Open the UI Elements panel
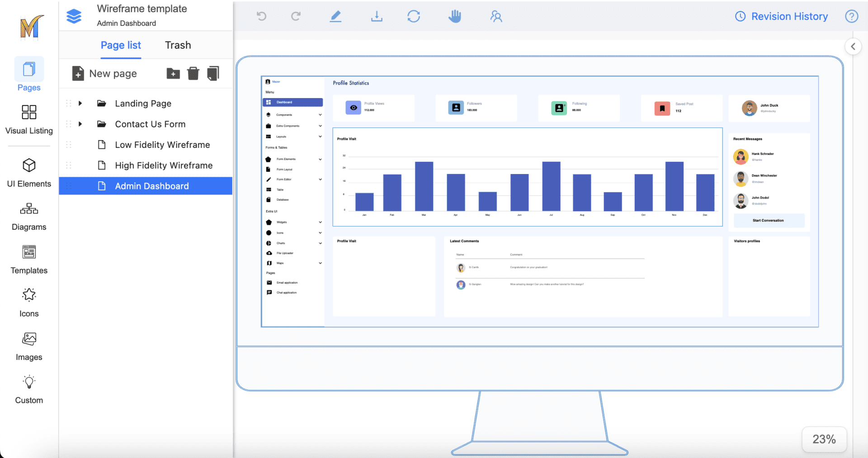This screenshot has height=458, width=868. click(x=28, y=173)
